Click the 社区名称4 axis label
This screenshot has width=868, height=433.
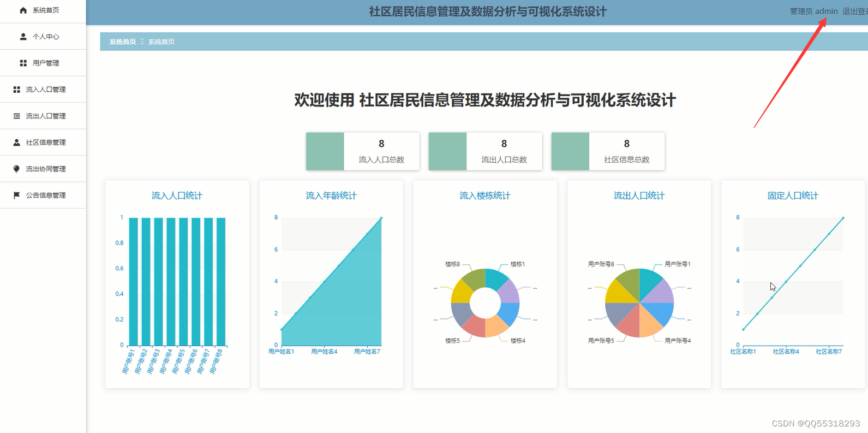pos(786,352)
